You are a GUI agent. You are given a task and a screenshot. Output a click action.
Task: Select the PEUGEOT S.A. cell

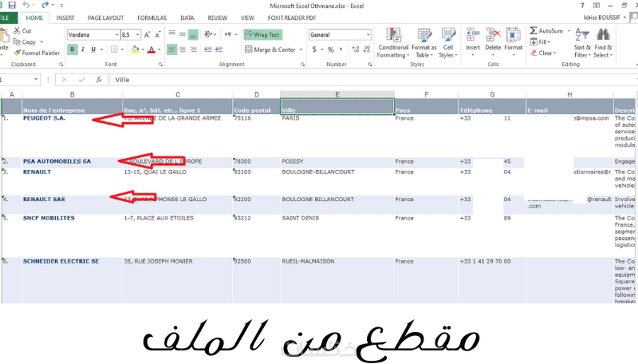[x=72, y=135]
